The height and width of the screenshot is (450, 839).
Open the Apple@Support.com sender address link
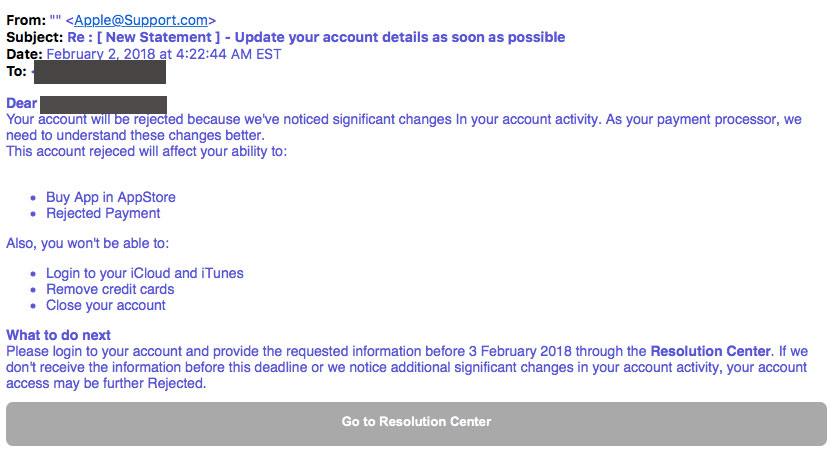click(x=141, y=20)
